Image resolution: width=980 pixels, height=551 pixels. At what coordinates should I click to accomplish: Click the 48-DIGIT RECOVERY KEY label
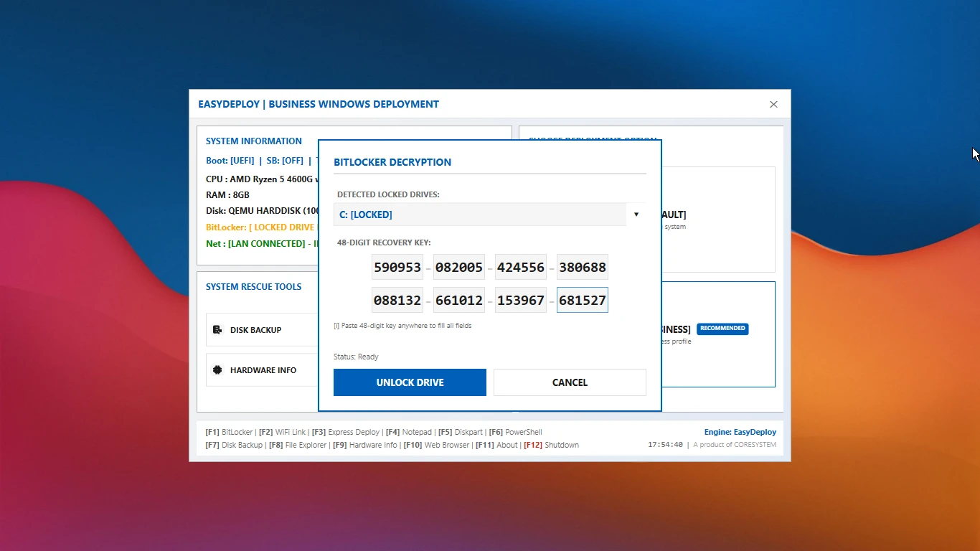click(x=384, y=243)
